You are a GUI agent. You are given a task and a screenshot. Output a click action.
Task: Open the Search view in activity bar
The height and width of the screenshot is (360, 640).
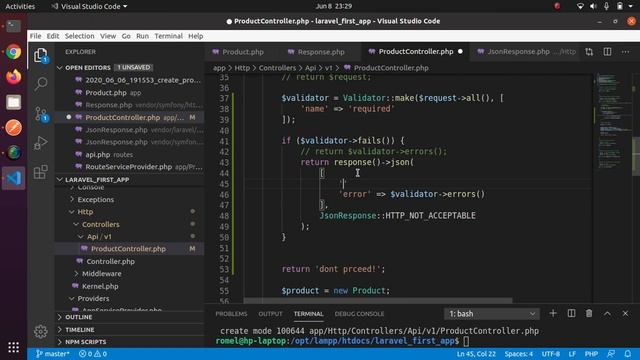pyautogui.click(x=40, y=84)
